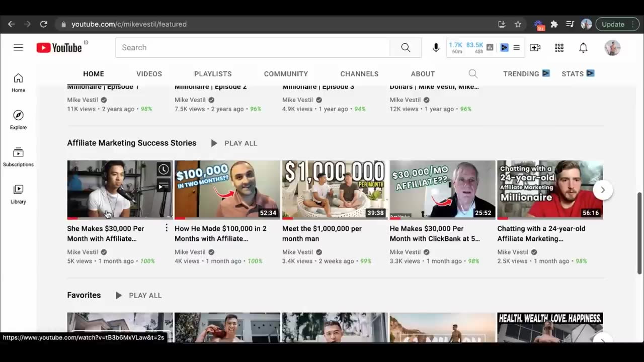Open the vidIQ bar chart stats icon
The height and width of the screenshot is (362, 644).
click(x=490, y=48)
